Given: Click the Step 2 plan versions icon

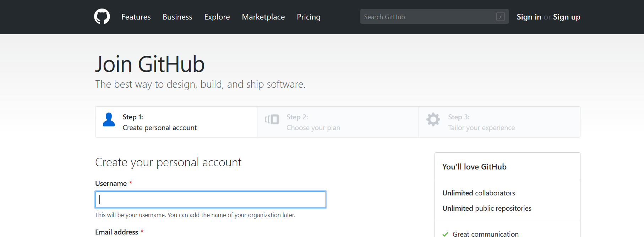Looking at the screenshot, I should (x=272, y=119).
